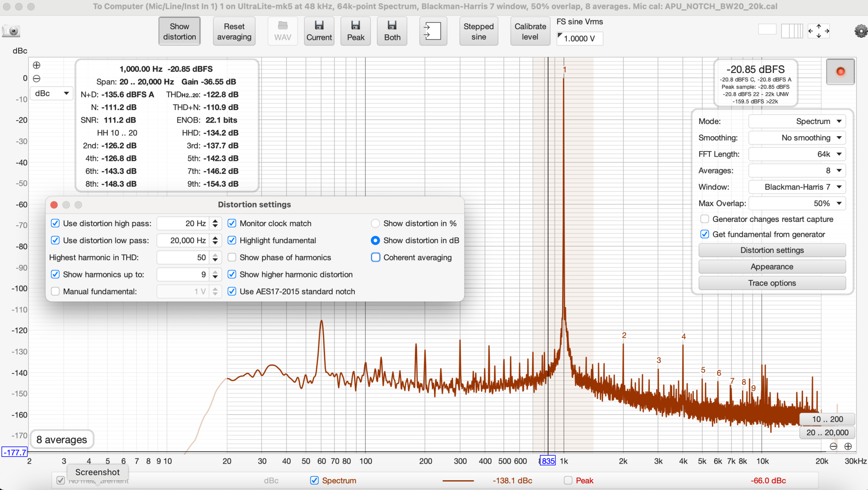Screen dimensions: 868x490
Task: Save Both traces via floppy icon
Action: tap(392, 31)
